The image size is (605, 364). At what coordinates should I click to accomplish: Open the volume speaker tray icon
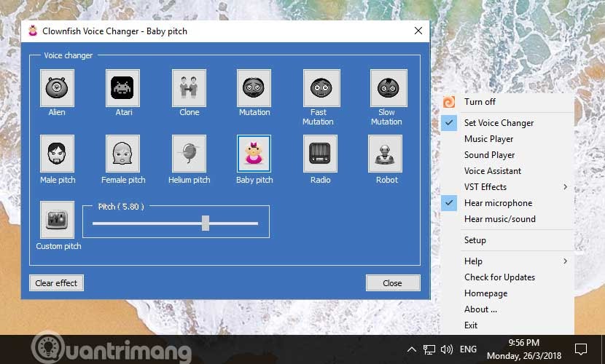(x=446, y=349)
